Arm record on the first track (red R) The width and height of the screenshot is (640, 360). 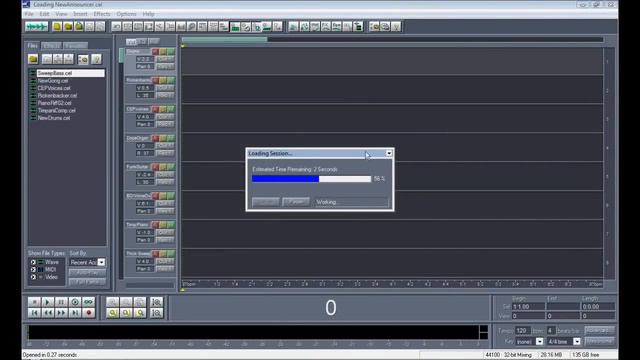pyautogui.click(x=155, y=51)
